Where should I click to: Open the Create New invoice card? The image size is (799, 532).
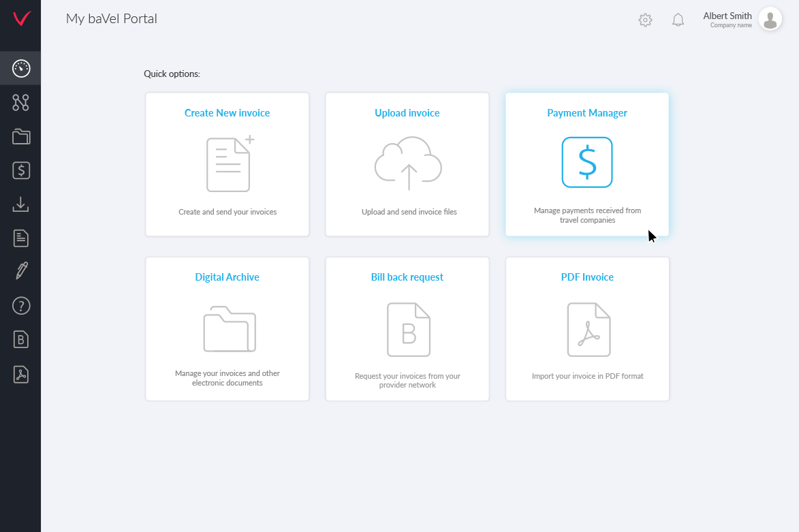[x=228, y=165]
